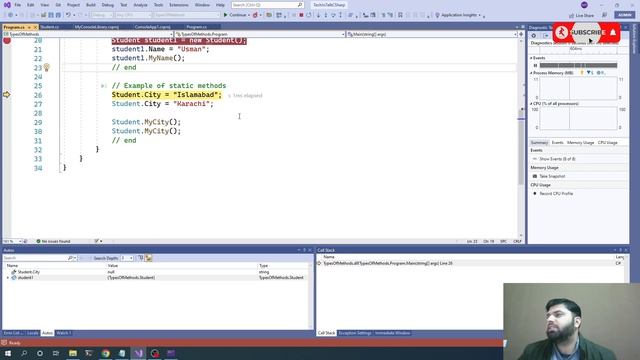640x360 pixels.
Task: Click Record CPU Profile option
Action: pos(556,193)
